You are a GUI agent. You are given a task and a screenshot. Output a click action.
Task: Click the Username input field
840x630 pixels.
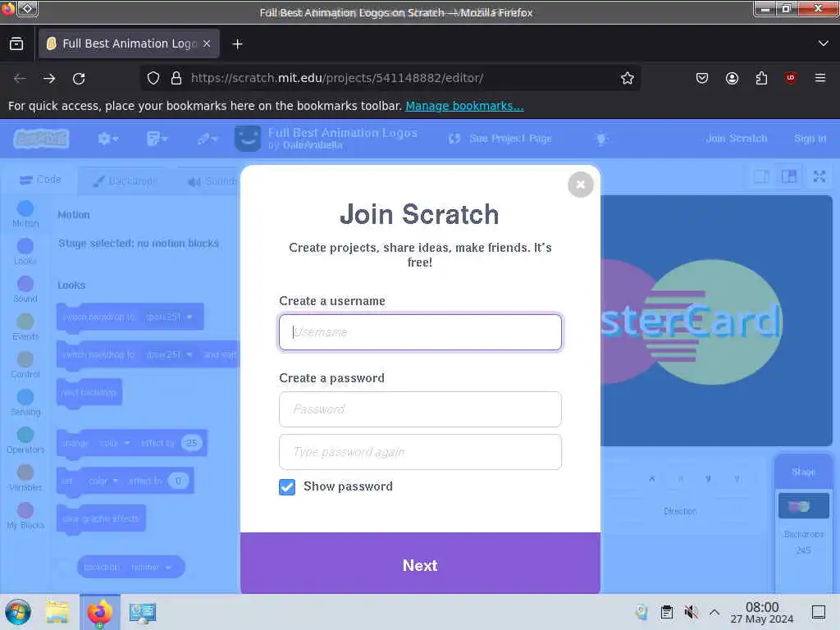point(420,332)
